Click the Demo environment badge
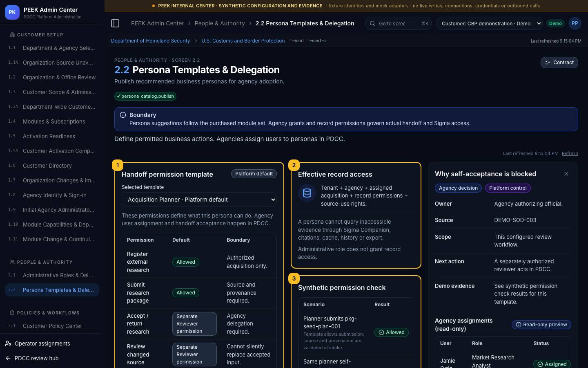 pos(555,23)
